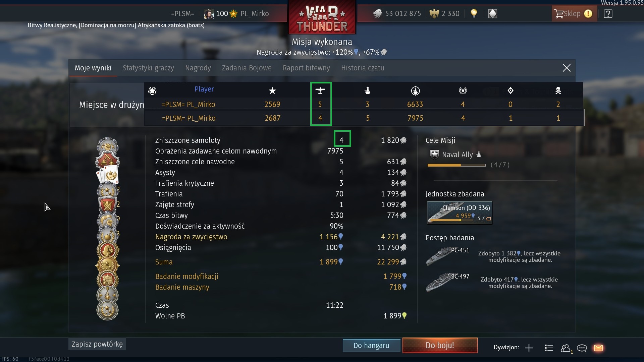
Task: Select the Clemson (DD-336) unit thumbnail
Action: pos(460,213)
